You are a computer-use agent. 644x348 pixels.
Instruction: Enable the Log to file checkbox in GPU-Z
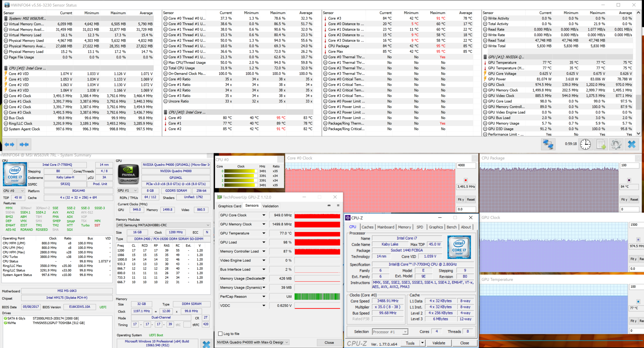(220, 334)
